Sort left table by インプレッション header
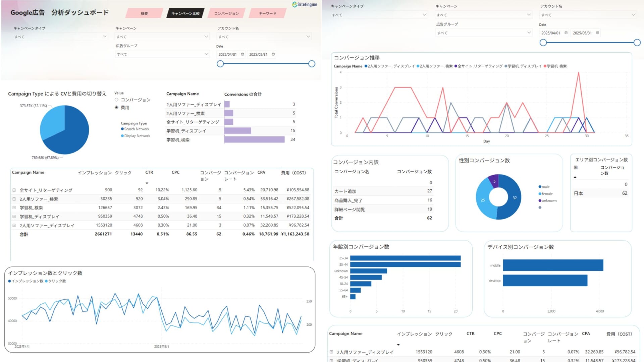644x362 pixels. pyautogui.click(x=95, y=173)
